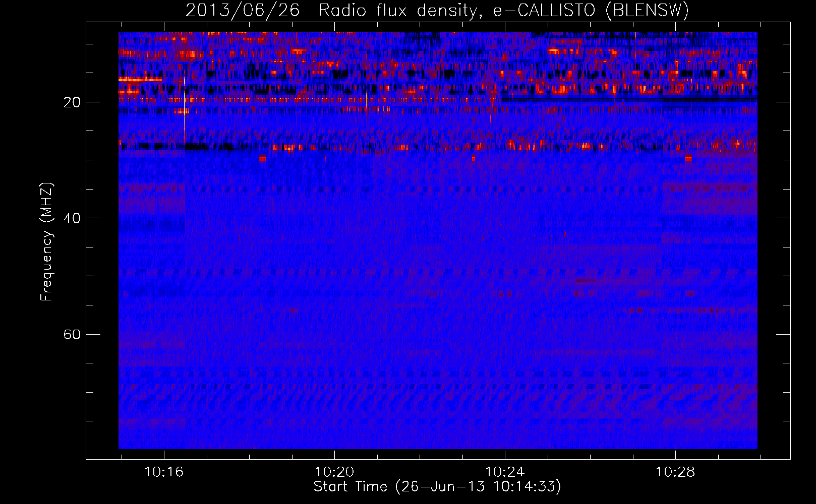Click the 10:20 time tick label

click(x=334, y=472)
